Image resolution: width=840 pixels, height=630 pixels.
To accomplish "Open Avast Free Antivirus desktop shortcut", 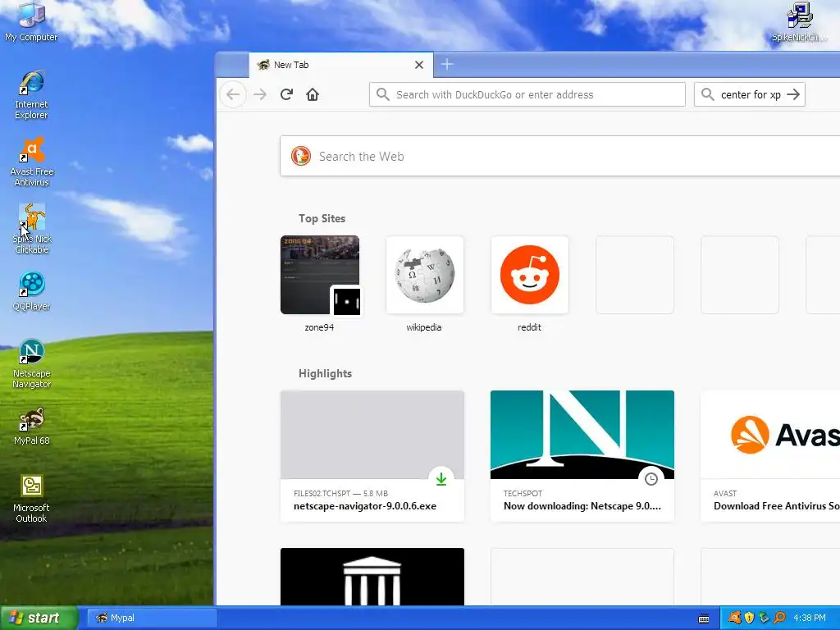I will 32,162.
